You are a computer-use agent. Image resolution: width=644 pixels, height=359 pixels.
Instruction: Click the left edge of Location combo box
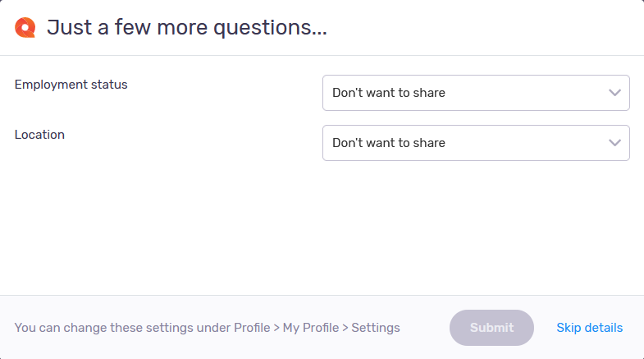(x=327, y=143)
